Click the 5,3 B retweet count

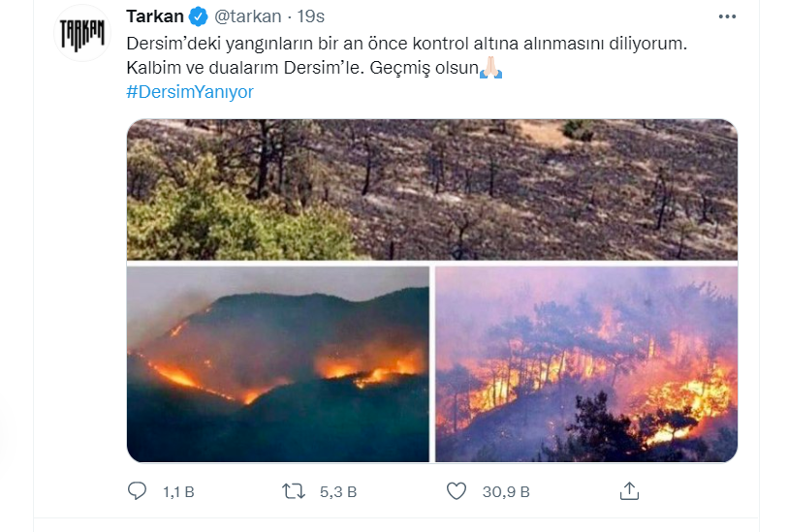tap(338, 492)
